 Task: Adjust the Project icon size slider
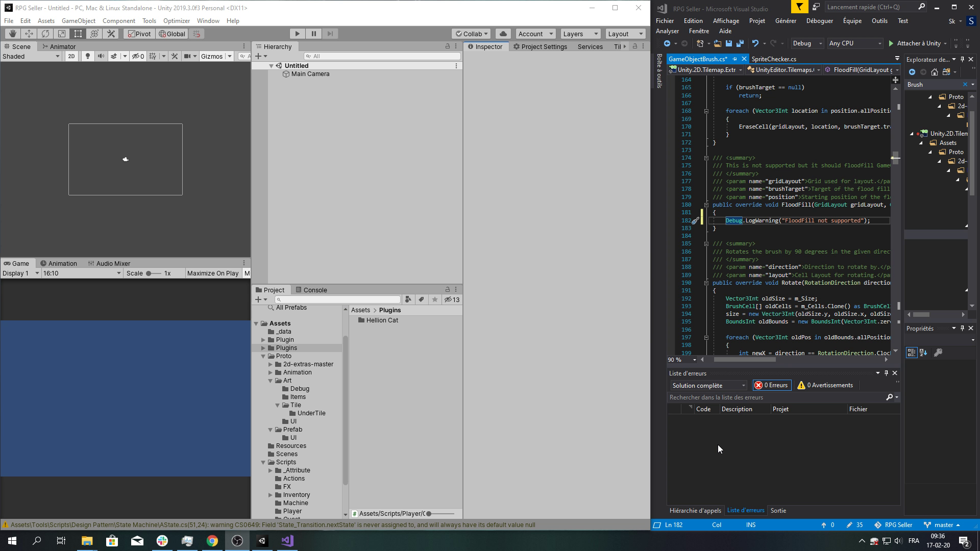click(440, 514)
